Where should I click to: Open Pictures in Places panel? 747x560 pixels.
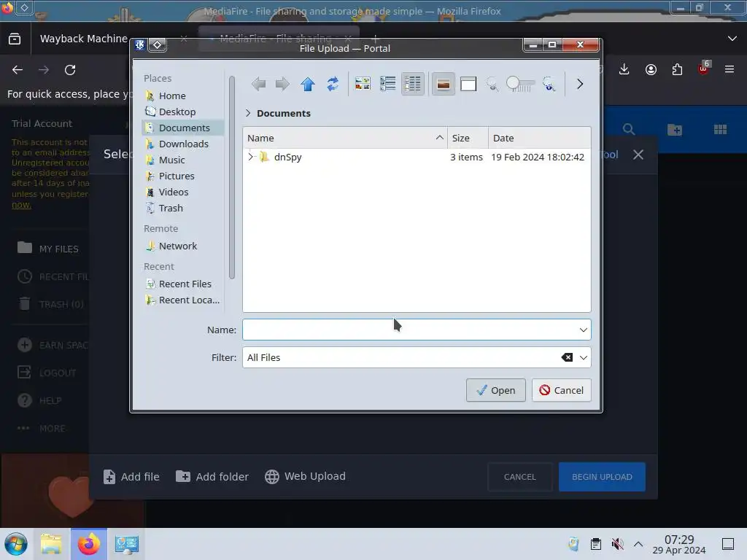[x=183, y=176]
